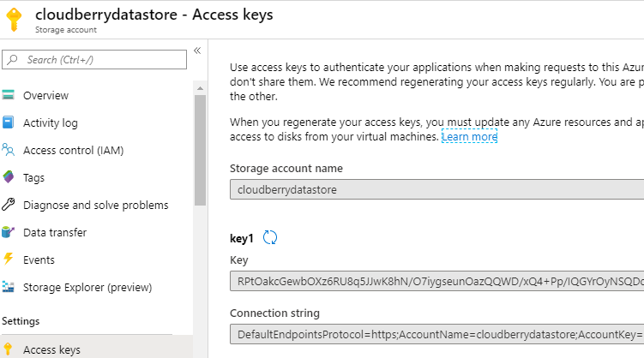Click the 'Storage account' subtitle text

pyautogui.click(x=66, y=30)
